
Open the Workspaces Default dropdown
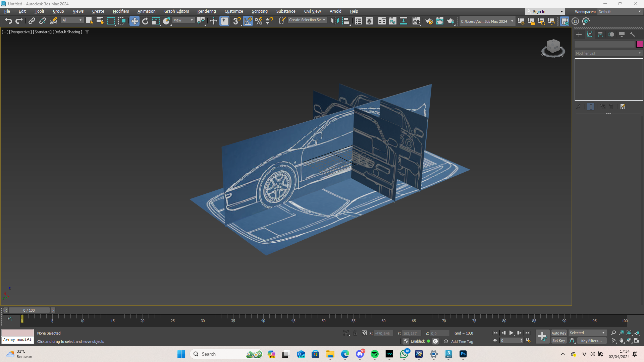coord(620,11)
